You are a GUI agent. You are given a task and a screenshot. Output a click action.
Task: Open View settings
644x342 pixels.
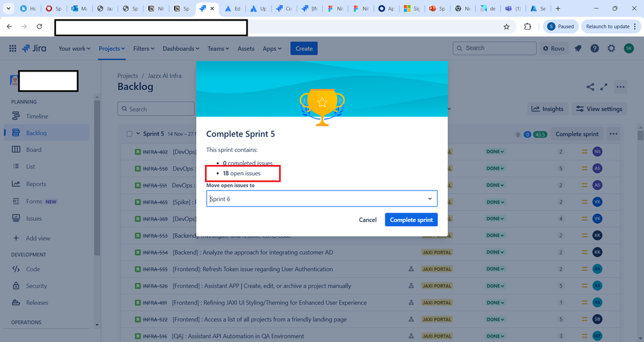(x=600, y=109)
